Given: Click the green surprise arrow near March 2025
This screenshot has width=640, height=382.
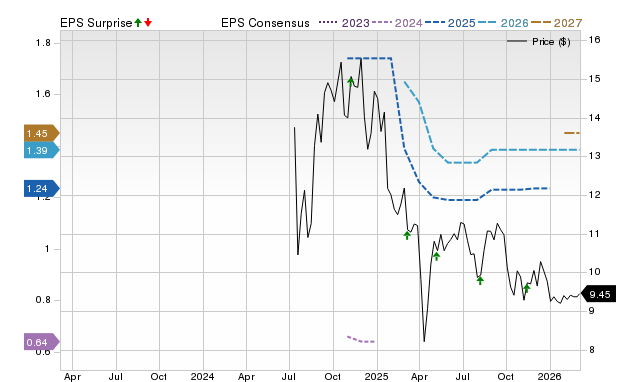Looking at the screenshot, I should 407,235.
